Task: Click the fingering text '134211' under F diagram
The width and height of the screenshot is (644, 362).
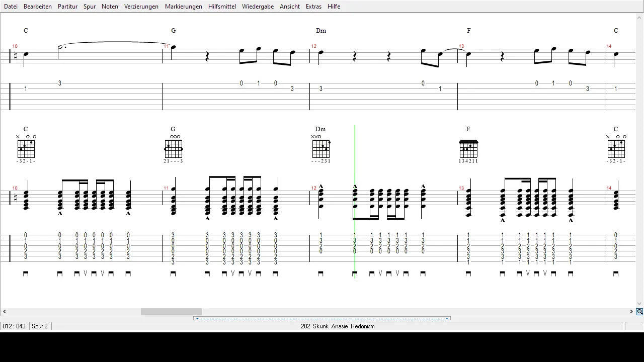Action: coord(468,161)
